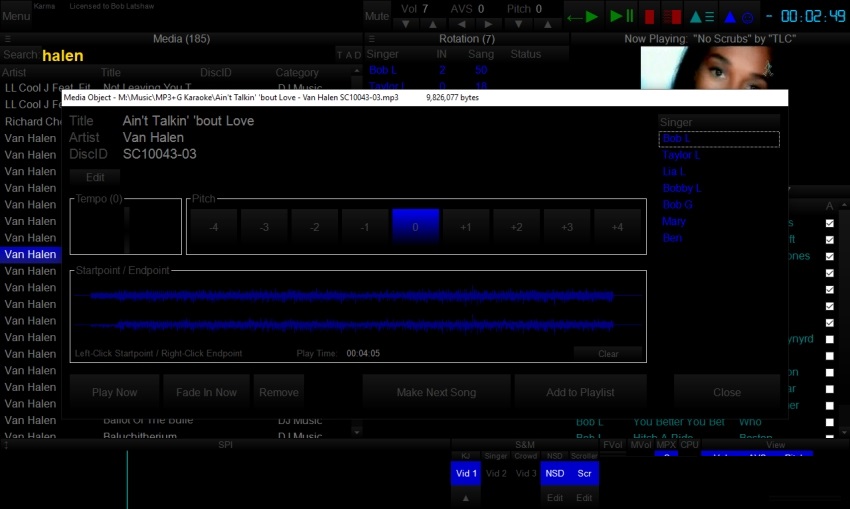This screenshot has width=850, height=509.
Task: Expand the Rotation panel header menu icon
Action: [370, 39]
